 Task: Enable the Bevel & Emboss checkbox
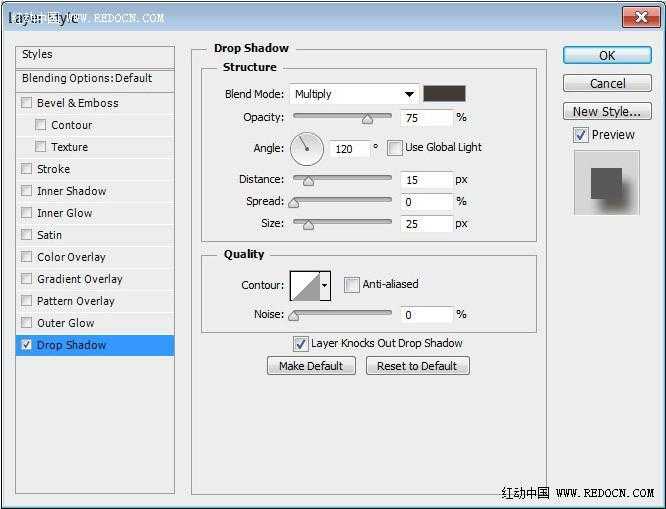click(26, 103)
